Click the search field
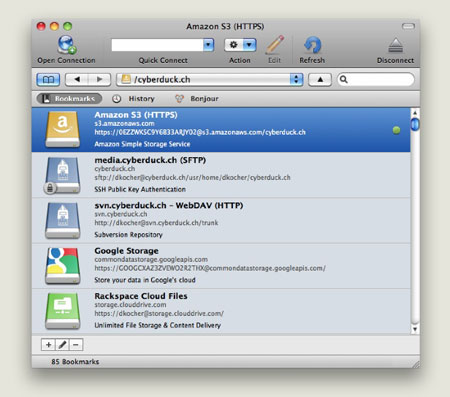Viewport: 450px width, 397px height. point(376,80)
